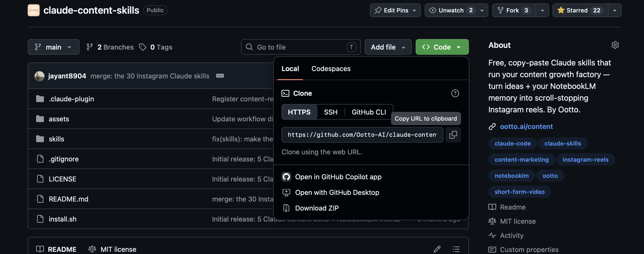Expand the Fork options caret
Viewport: 644px width, 254px height.
542,10
